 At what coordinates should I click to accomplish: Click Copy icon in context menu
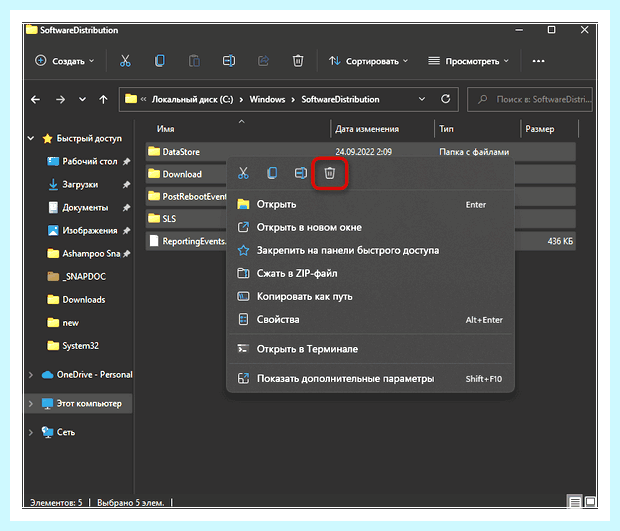coord(272,173)
